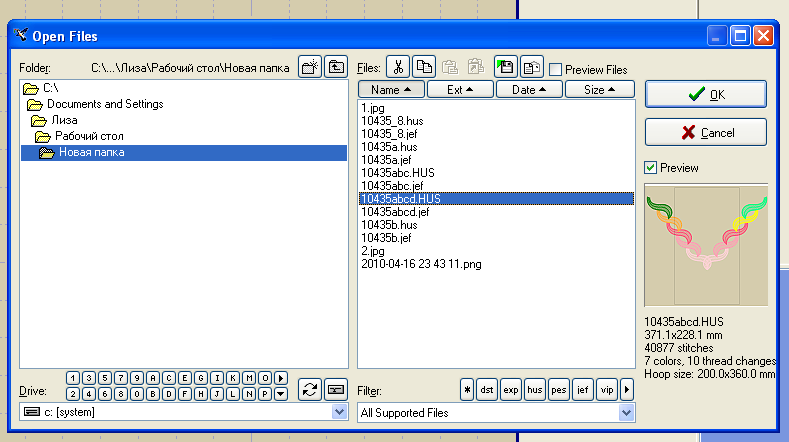Click the embroidery design preview image
Screen dimensions: 789x442
(707, 243)
